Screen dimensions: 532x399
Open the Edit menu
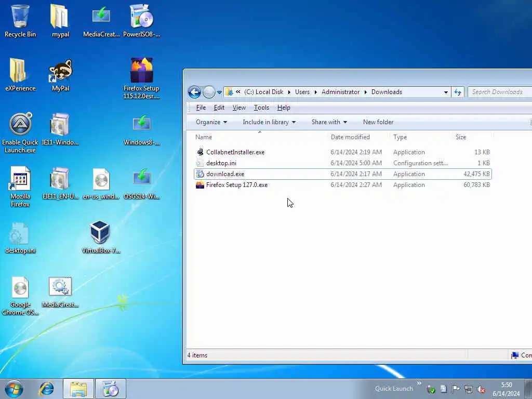219,108
